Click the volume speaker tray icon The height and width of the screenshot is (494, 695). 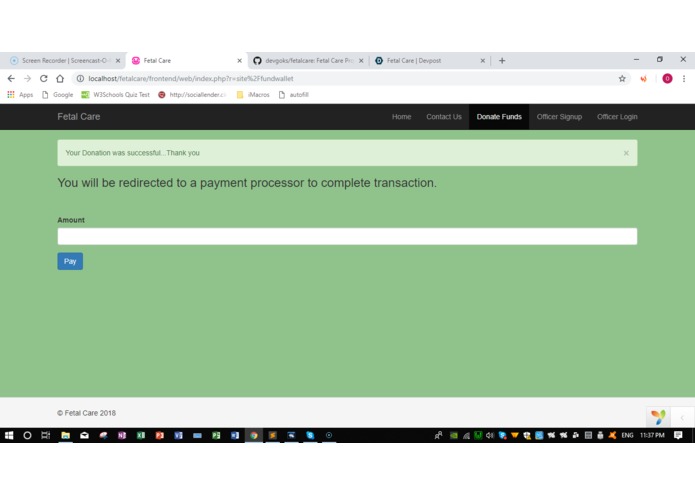click(x=490, y=435)
